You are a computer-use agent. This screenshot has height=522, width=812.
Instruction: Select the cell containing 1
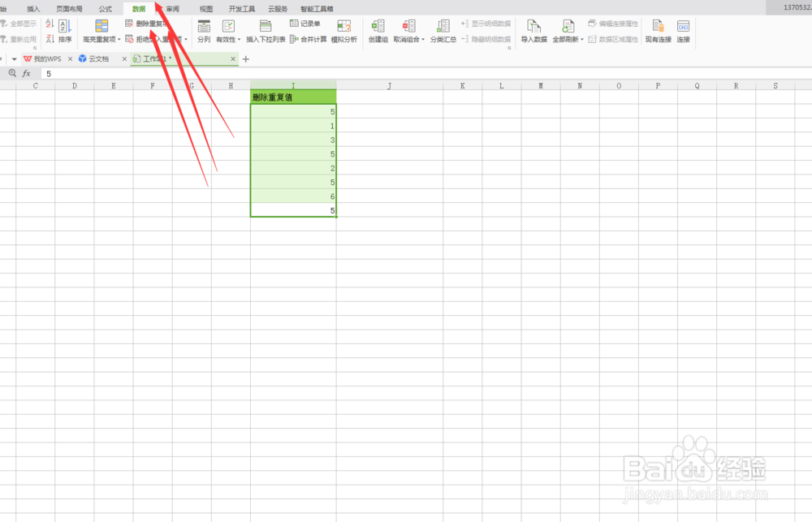point(293,126)
